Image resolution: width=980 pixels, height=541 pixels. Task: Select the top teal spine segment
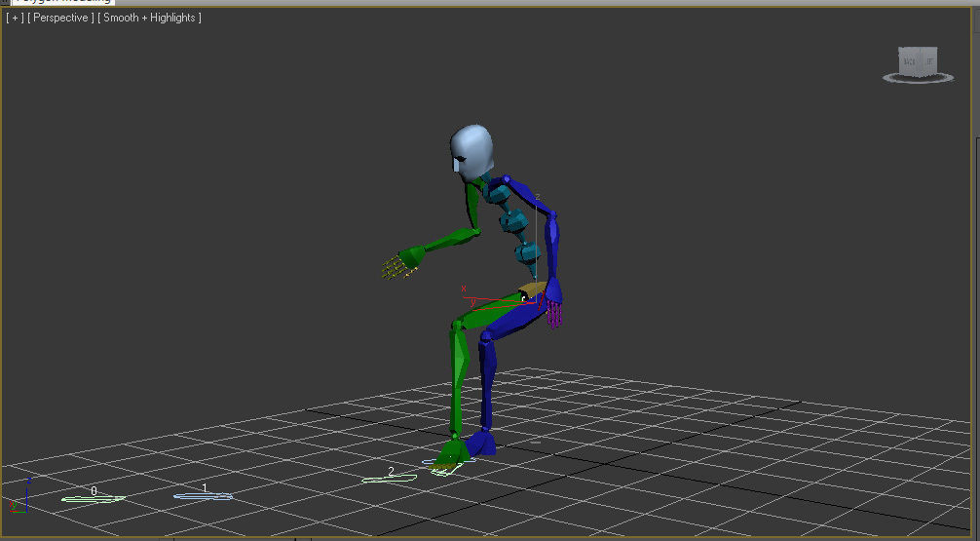(498, 195)
